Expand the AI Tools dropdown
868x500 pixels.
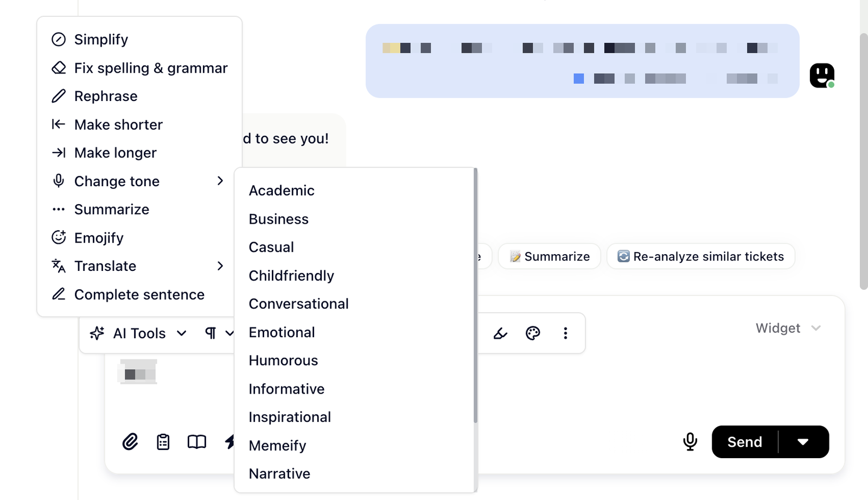[x=139, y=333]
